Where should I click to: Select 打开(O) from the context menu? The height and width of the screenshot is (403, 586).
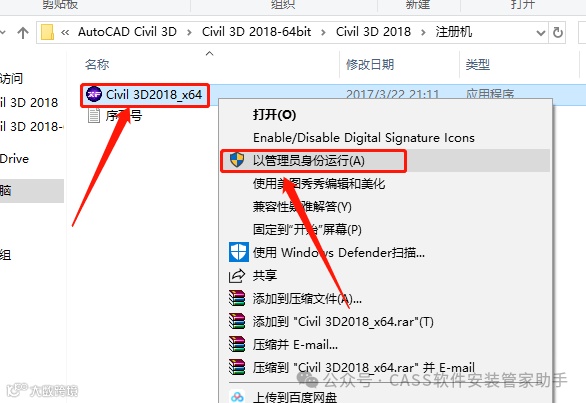point(274,114)
